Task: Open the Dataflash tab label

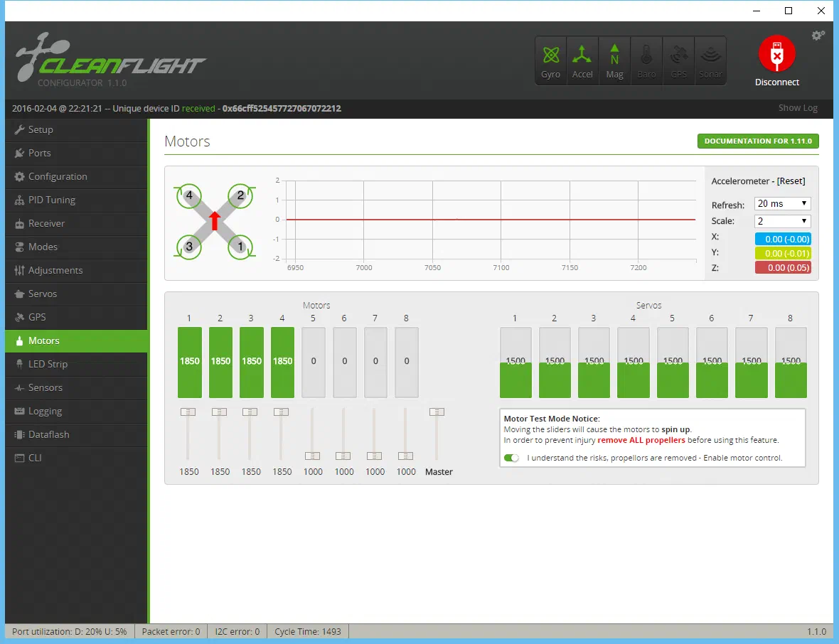Action: (48, 434)
